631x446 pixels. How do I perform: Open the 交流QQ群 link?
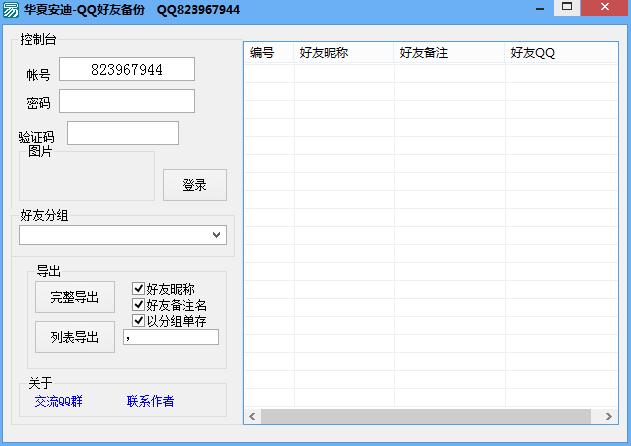click(58, 401)
